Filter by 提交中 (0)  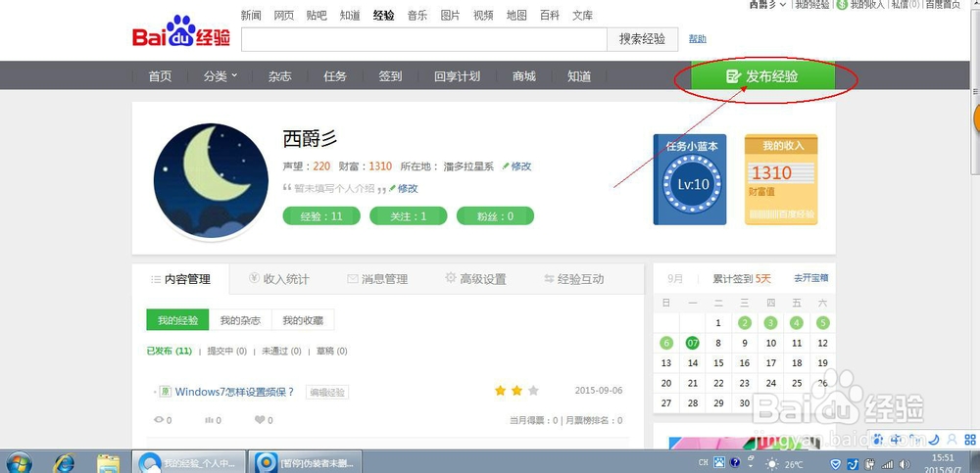pos(227,352)
